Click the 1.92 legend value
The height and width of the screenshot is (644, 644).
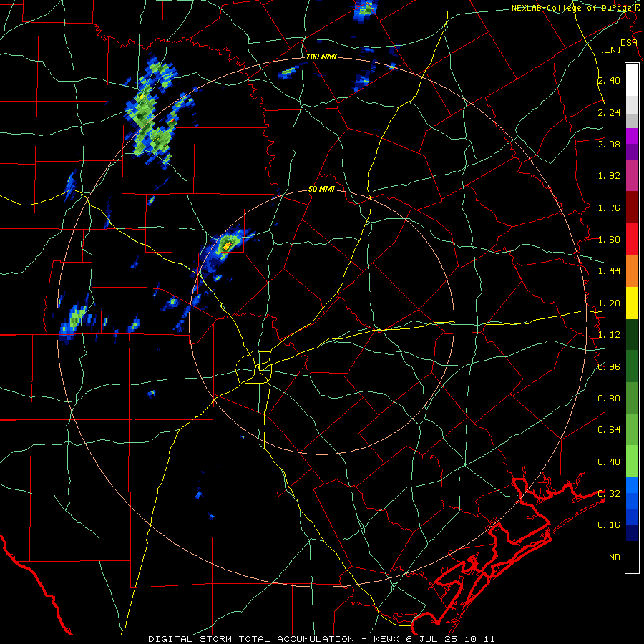609,176
